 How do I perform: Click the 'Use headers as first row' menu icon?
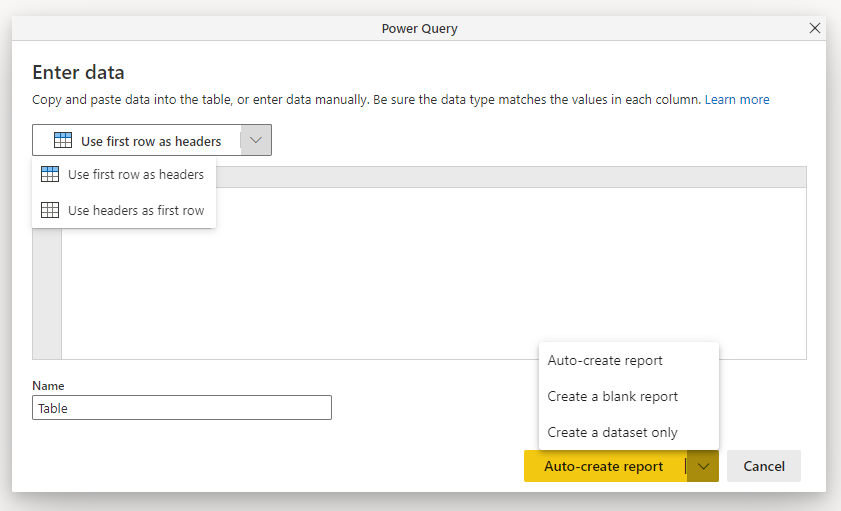tap(49, 210)
